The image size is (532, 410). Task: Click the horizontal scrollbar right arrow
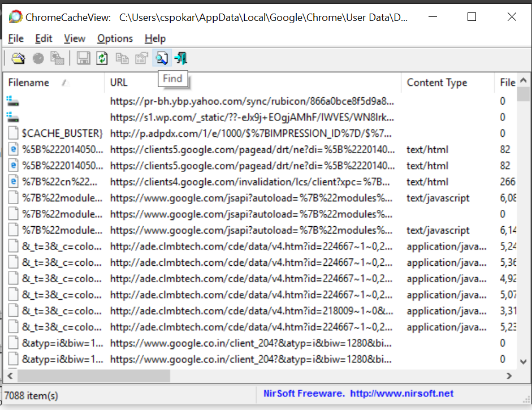(509, 376)
